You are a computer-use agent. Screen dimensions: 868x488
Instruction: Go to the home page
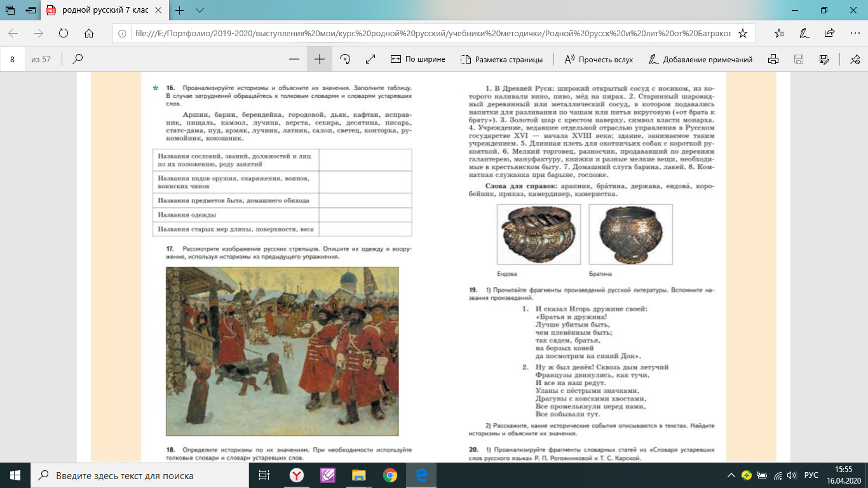[x=89, y=33]
